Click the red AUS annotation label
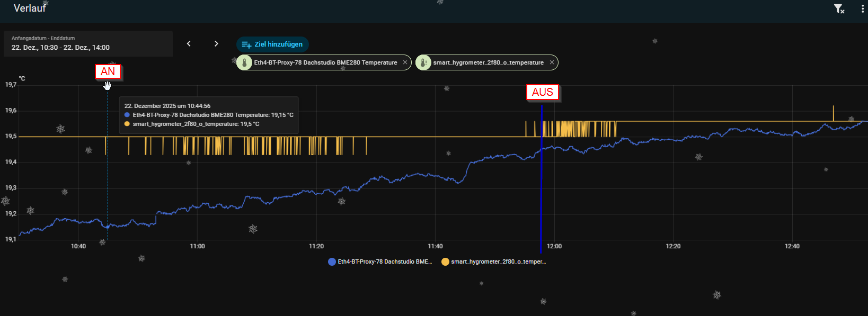This screenshot has height=316, width=868. tap(542, 92)
